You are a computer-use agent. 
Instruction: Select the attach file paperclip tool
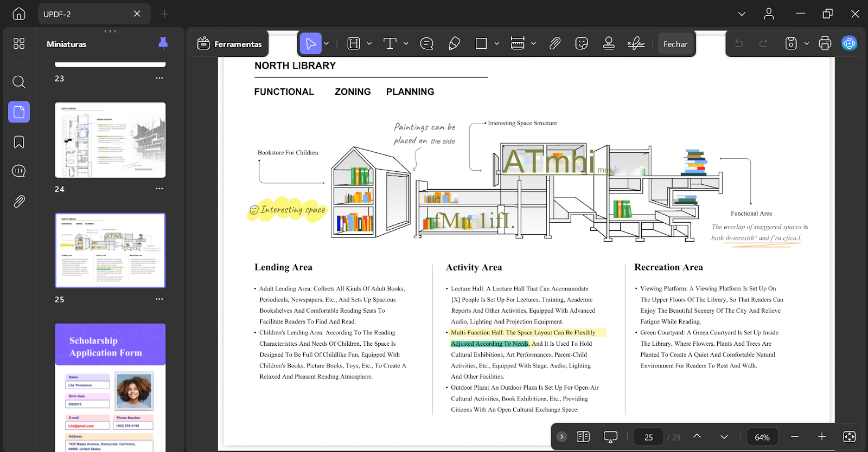click(554, 44)
